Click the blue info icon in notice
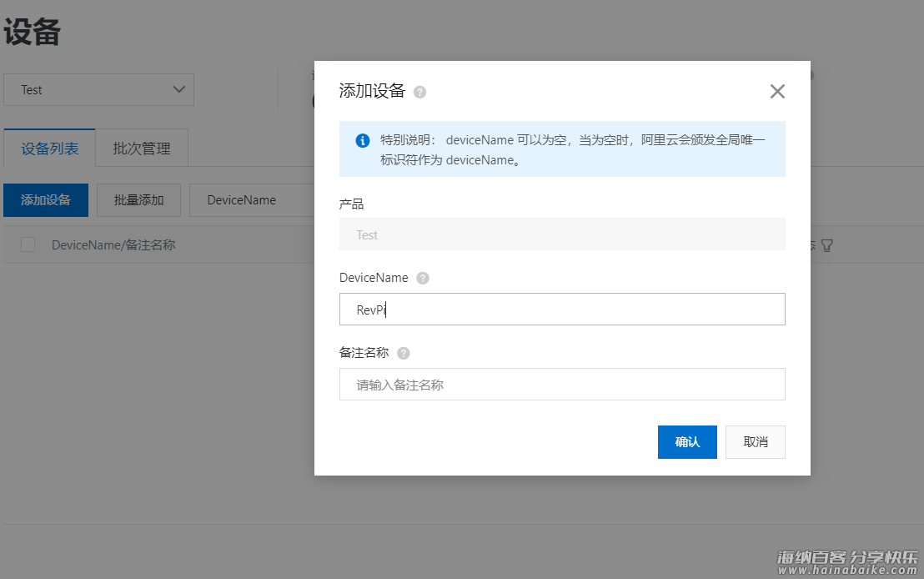The height and width of the screenshot is (579, 924). point(363,140)
